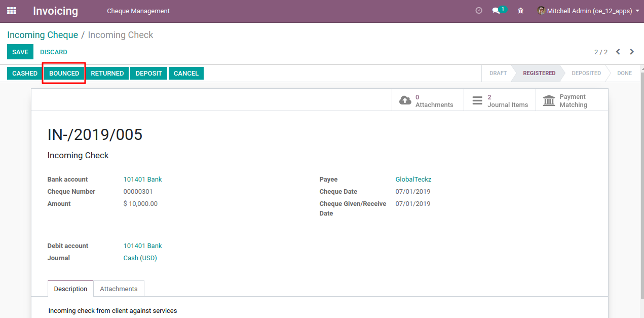Select the Done status stage

pyautogui.click(x=624, y=73)
